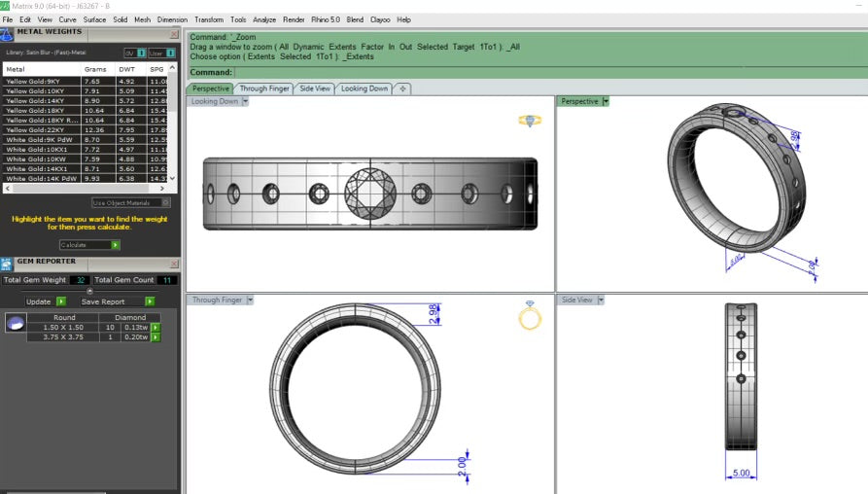This screenshot has width=868, height=494.
Task: Switch to the Through Finger tab
Action: (264, 88)
